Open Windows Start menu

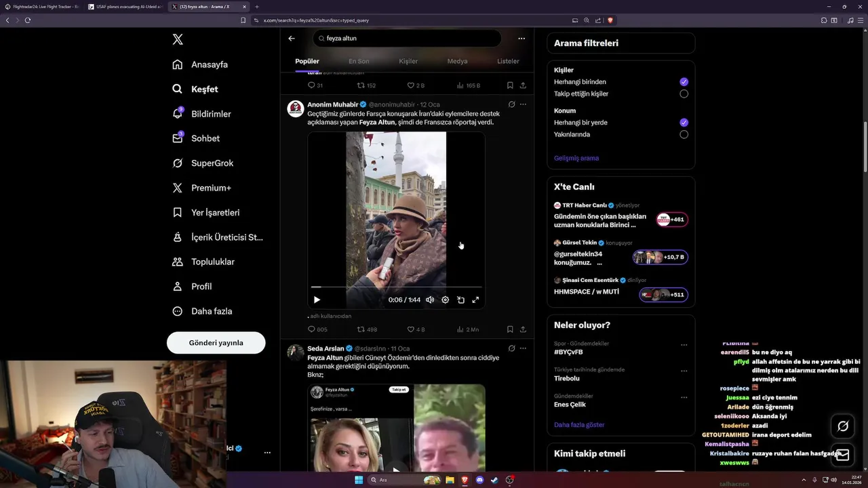click(358, 480)
